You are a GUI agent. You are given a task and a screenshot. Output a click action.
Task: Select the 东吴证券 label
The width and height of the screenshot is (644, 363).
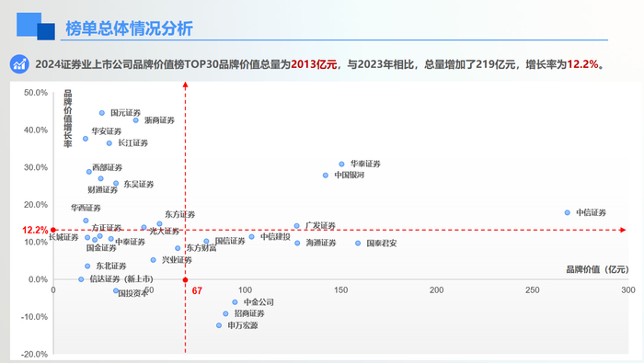click(139, 184)
